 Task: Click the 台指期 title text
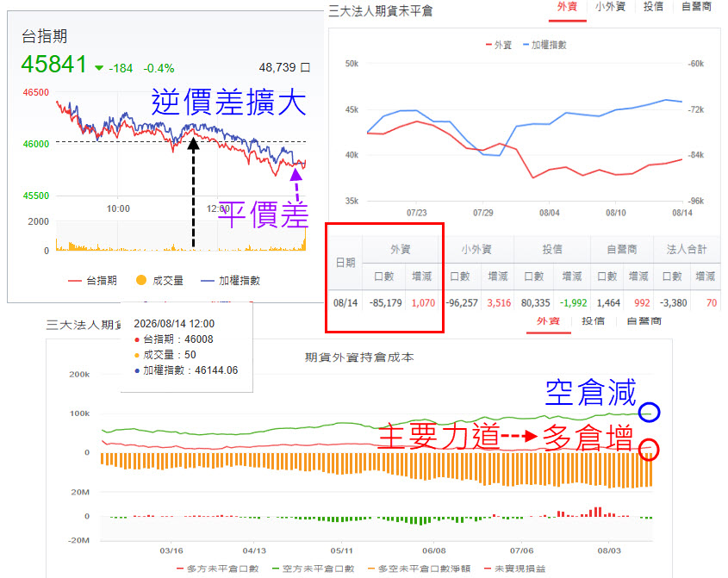pyautogui.click(x=45, y=36)
